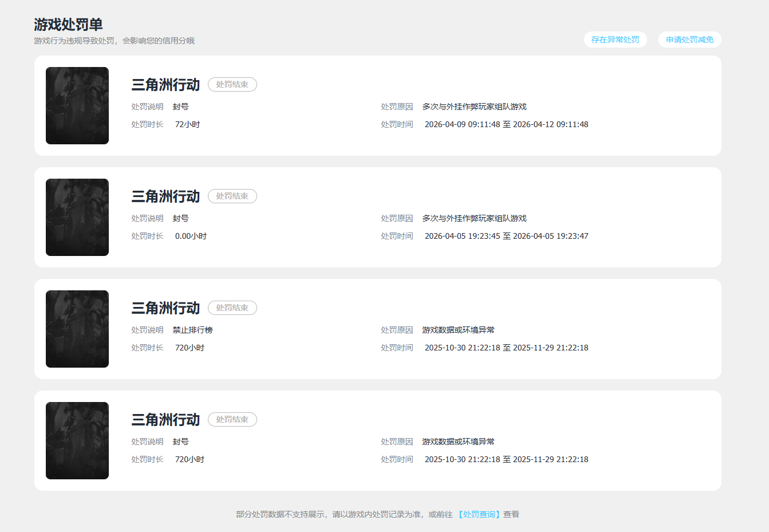Viewport: 769px width, 532px height.
Task: Click 三角洲行动 title in the 0.00小时 card
Action: click(x=165, y=196)
